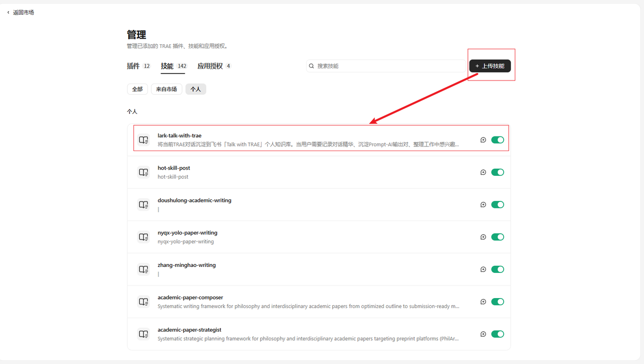Viewport: 644px width, 364px height.
Task: Go back via 返回市场 link
Action: coord(21,12)
